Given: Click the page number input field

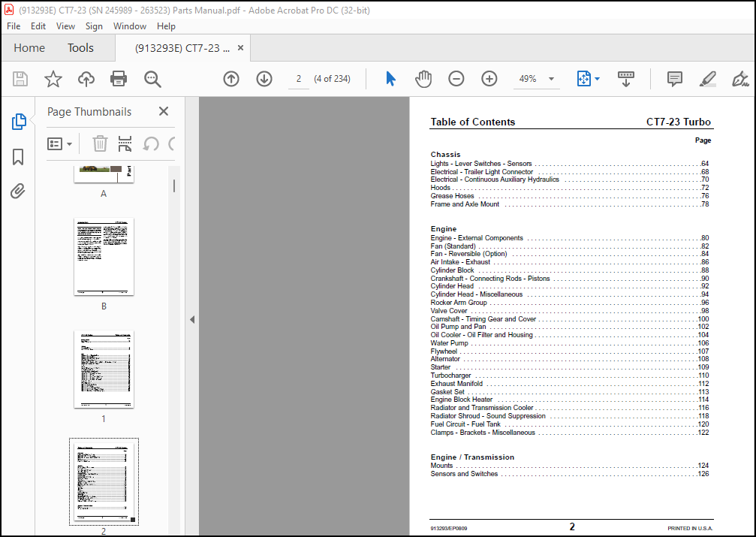Looking at the screenshot, I should coord(299,79).
